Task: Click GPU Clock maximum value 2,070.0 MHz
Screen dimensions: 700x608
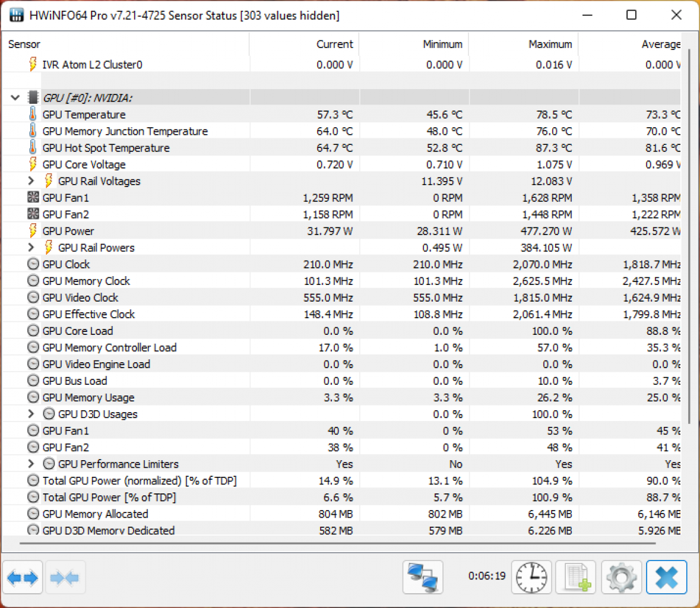Action: 543,264
